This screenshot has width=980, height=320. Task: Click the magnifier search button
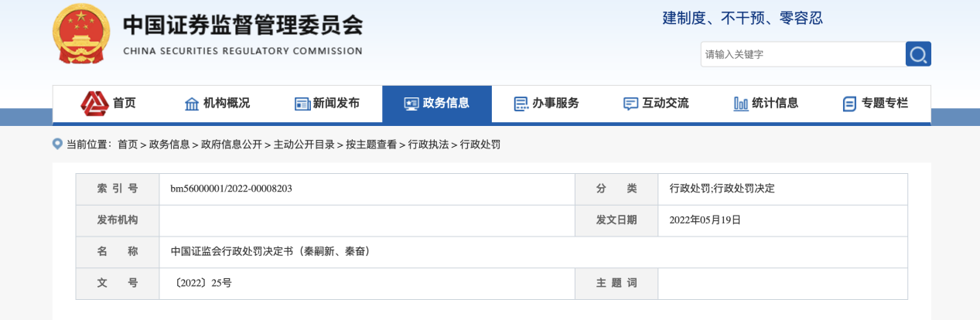[918, 54]
